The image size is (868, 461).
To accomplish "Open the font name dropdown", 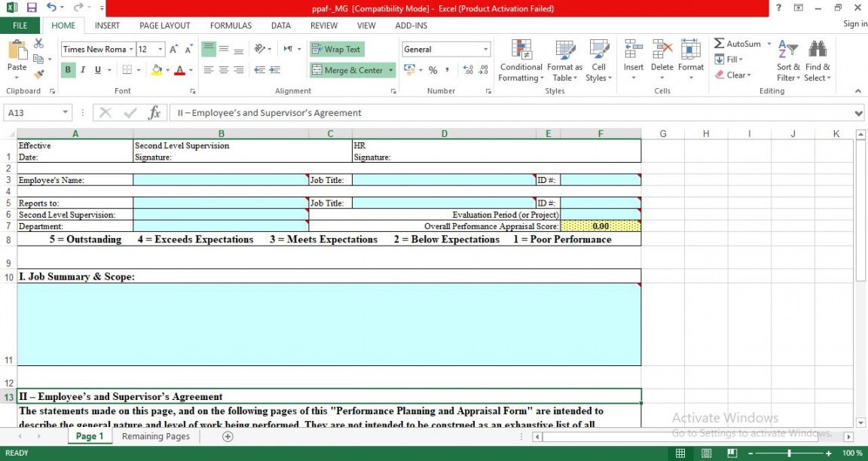I will (131, 49).
